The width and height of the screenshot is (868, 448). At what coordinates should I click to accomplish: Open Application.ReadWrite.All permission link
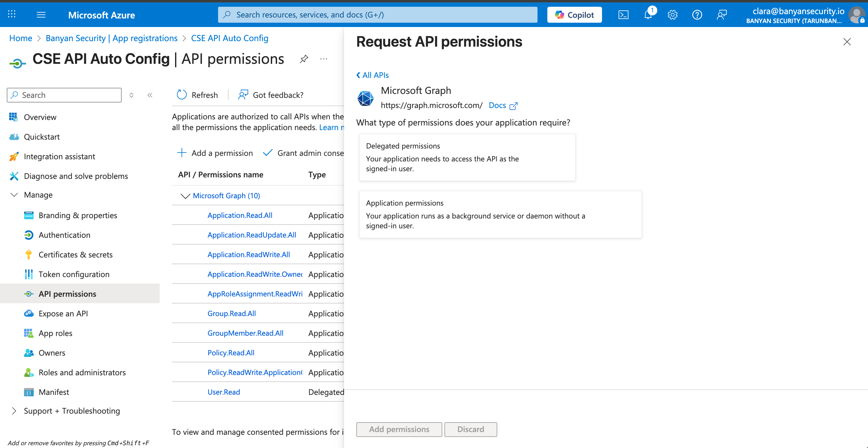pos(248,254)
